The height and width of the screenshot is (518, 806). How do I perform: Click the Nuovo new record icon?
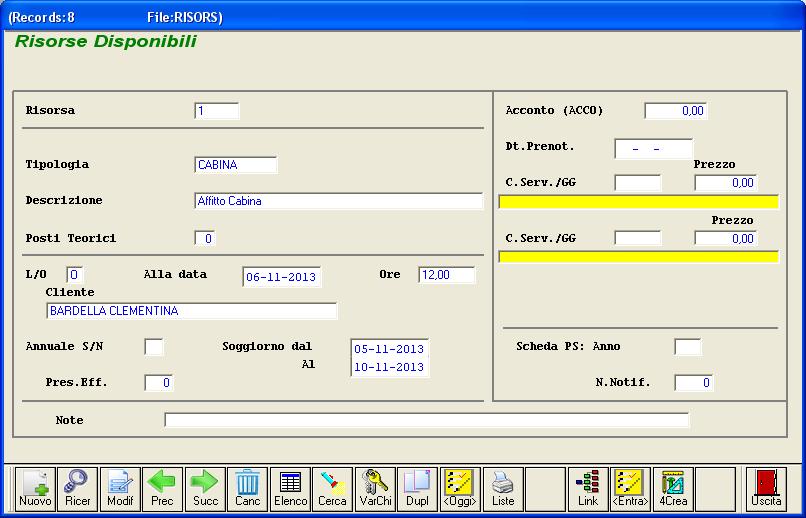[35, 488]
